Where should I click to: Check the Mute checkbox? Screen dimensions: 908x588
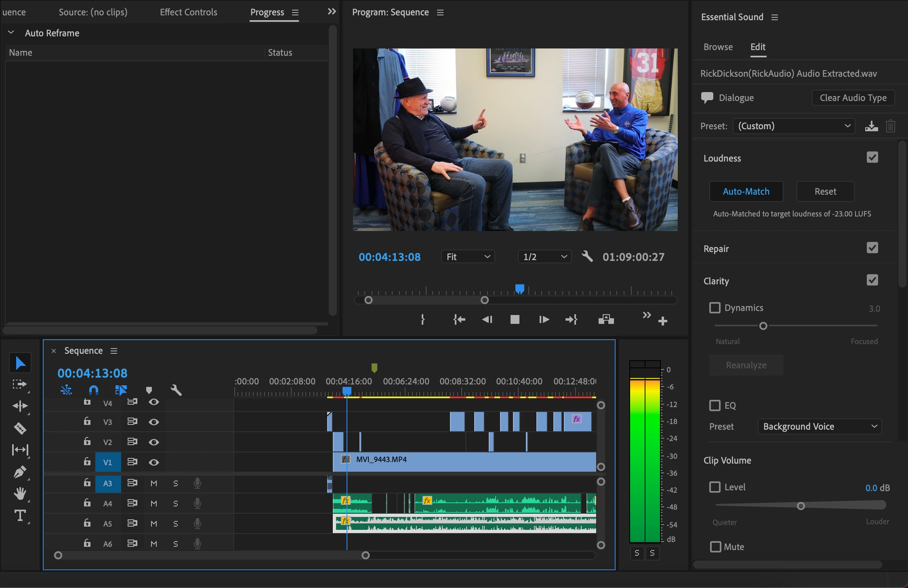[x=716, y=547]
